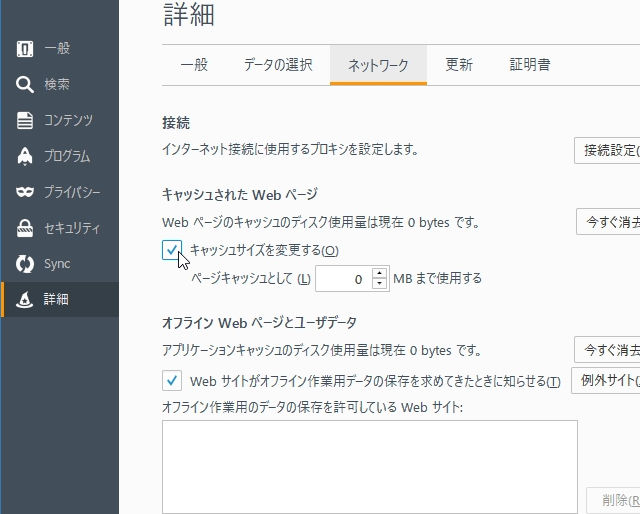Click inside the offline Web sites list box
This screenshot has height=514, width=640.
370,467
